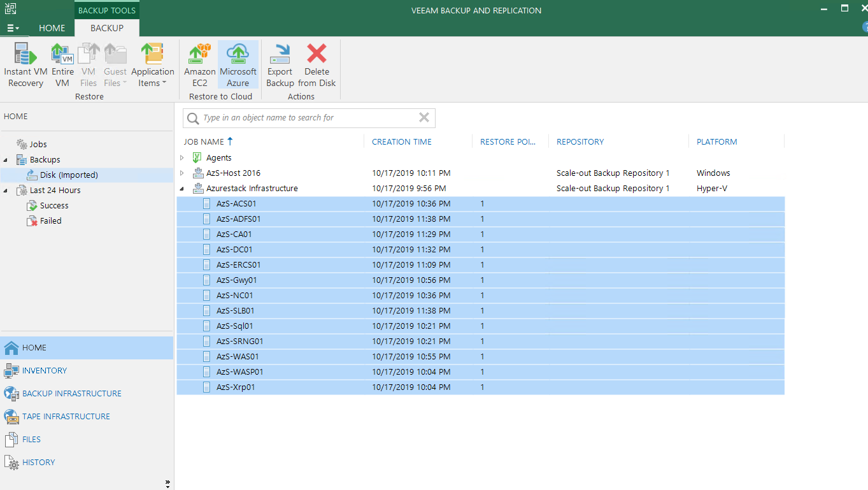Viewport: 868px width, 490px height.
Task: Click the search magnifier icon
Action: [192, 118]
